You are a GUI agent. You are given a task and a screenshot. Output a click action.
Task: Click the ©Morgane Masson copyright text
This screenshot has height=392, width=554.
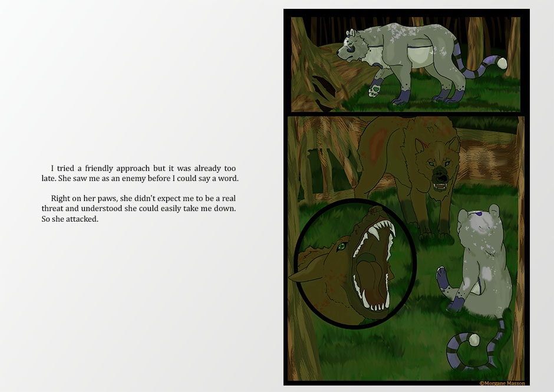(502, 383)
